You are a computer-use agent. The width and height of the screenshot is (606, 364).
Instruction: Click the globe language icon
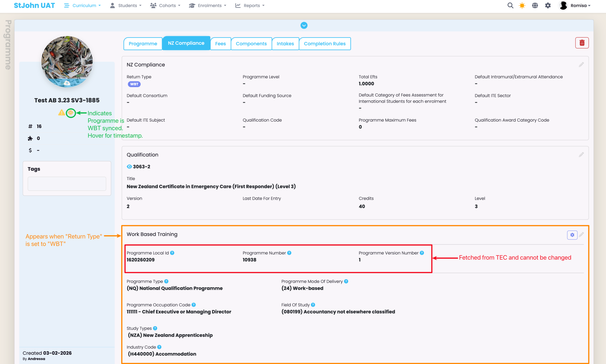(535, 5)
